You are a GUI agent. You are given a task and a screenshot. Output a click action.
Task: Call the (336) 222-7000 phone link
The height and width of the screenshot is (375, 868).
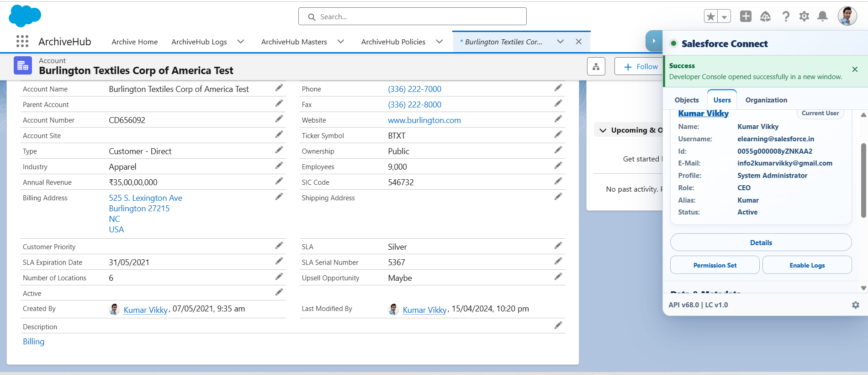click(x=414, y=89)
